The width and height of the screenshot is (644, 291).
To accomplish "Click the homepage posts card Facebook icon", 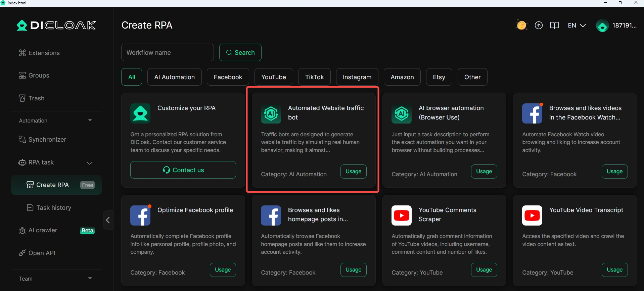I will pos(271,215).
